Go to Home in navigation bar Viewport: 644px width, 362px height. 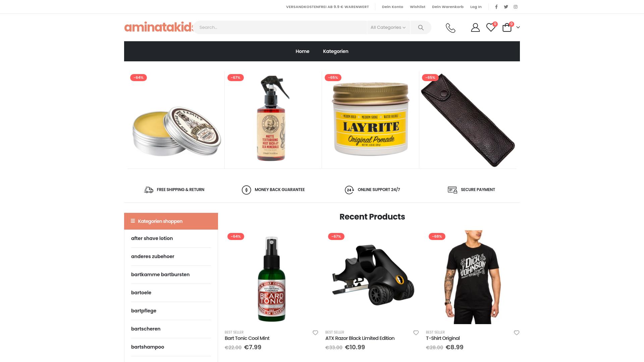point(302,51)
